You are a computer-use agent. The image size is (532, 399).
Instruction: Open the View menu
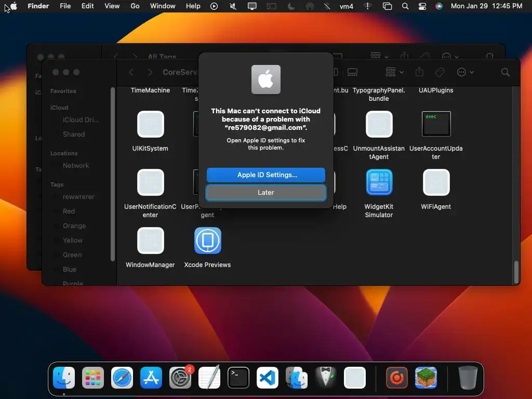coord(112,6)
